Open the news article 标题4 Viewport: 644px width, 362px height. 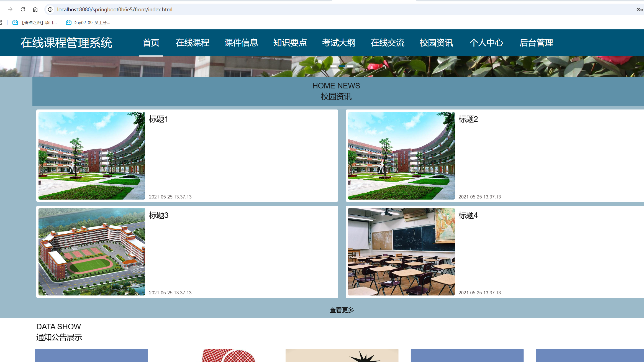[x=468, y=215]
